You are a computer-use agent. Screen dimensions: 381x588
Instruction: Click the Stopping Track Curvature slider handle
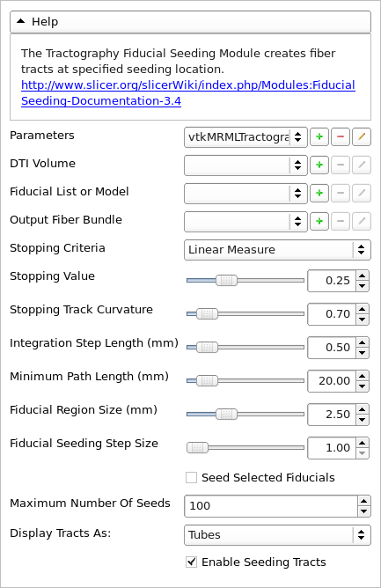[208, 313]
